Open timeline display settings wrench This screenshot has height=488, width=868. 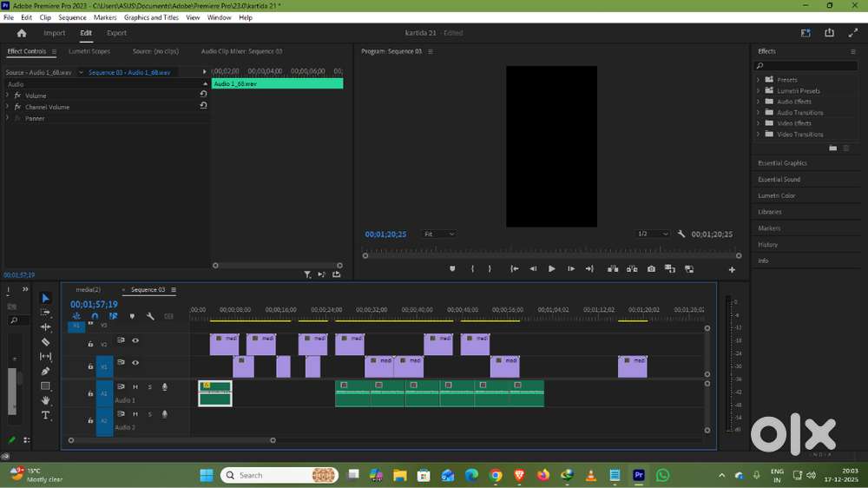[x=150, y=317]
